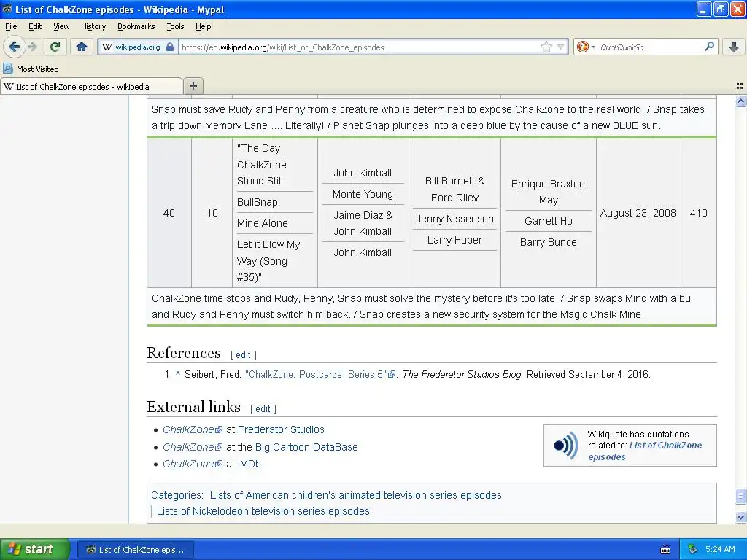
Task: Click the DuckDuckGo search field
Action: (650, 47)
